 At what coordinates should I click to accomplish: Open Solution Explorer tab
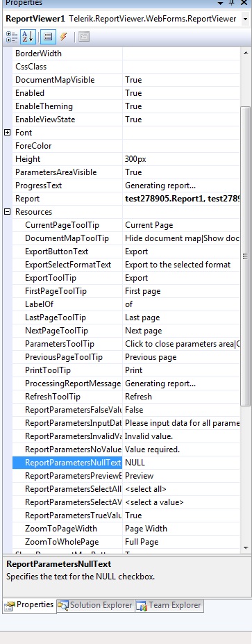(x=95, y=605)
